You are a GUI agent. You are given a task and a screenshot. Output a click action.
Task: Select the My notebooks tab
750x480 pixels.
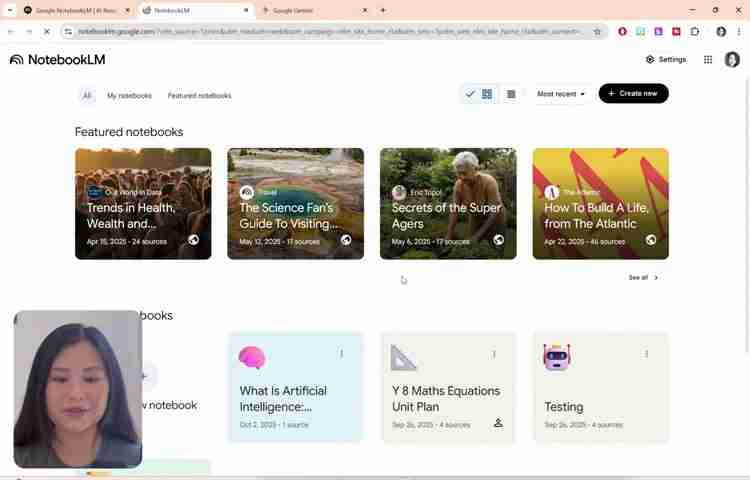(x=129, y=96)
